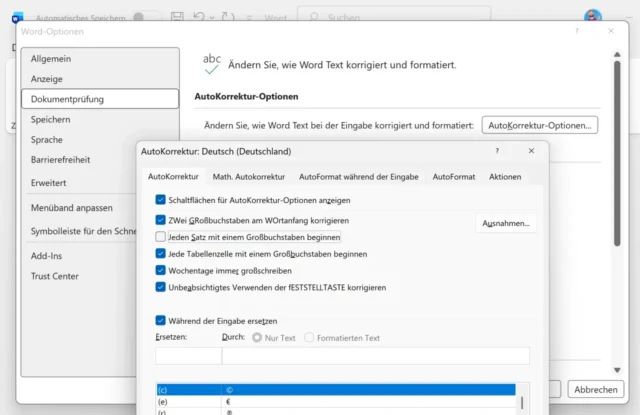
Task: Click the Undo arrow icon
Action: tap(199, 17)
